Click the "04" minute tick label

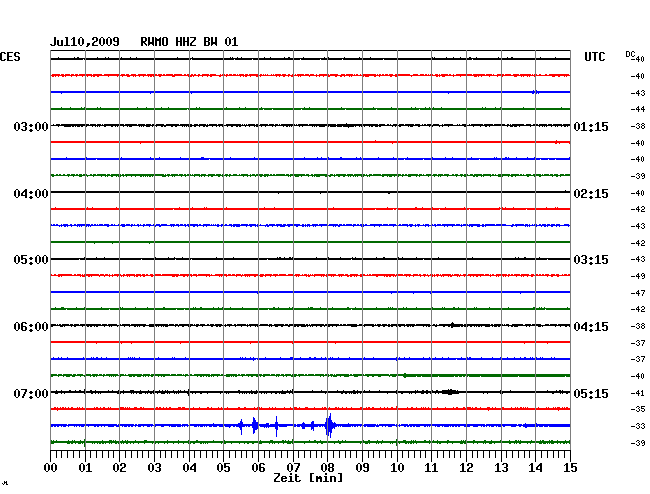(189, 468)
